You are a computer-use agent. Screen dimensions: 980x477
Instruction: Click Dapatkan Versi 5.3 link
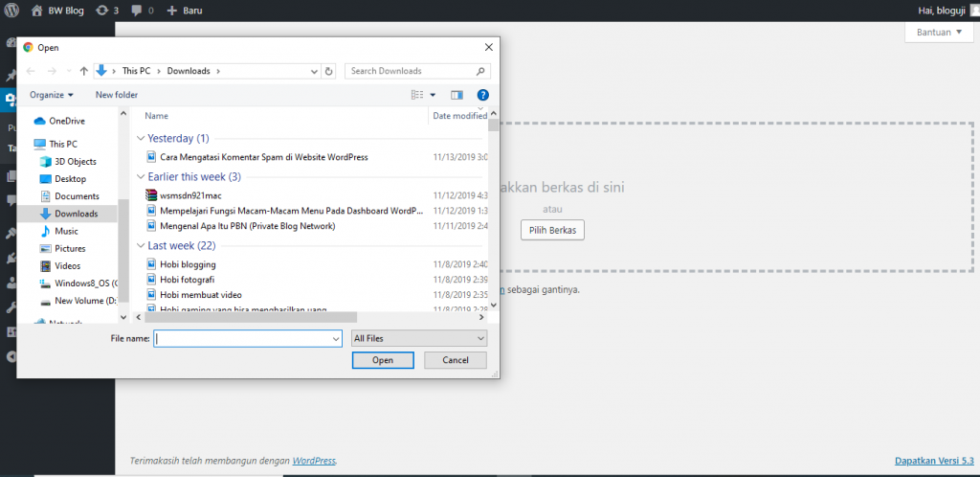(934, 461)
